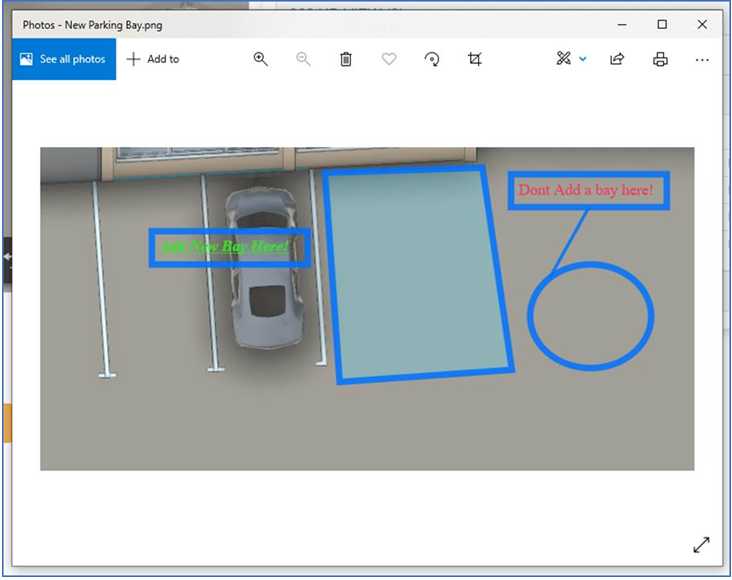Zoom in on the photo
The width and height of the screenshot is (732, 580).
click(x=260, y=59)
